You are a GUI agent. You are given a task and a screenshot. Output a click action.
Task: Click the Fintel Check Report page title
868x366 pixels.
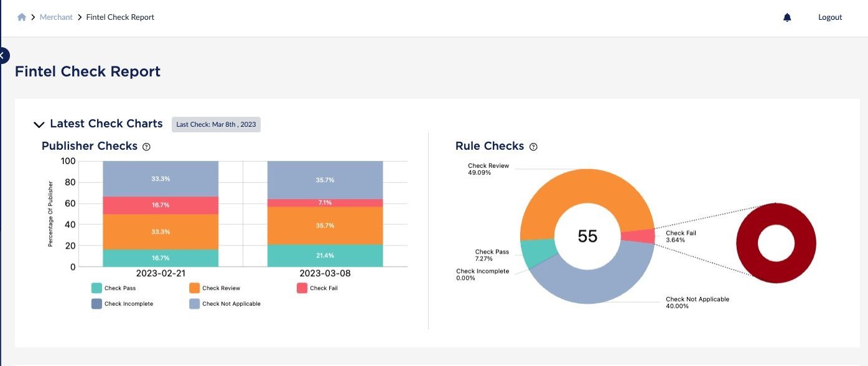pos(88,71)
